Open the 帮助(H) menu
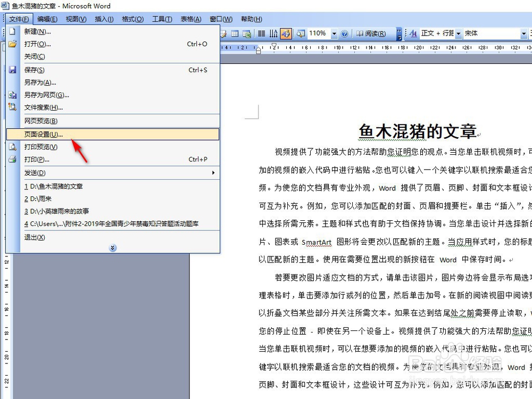The image size is (532, 399). [252, 19]
